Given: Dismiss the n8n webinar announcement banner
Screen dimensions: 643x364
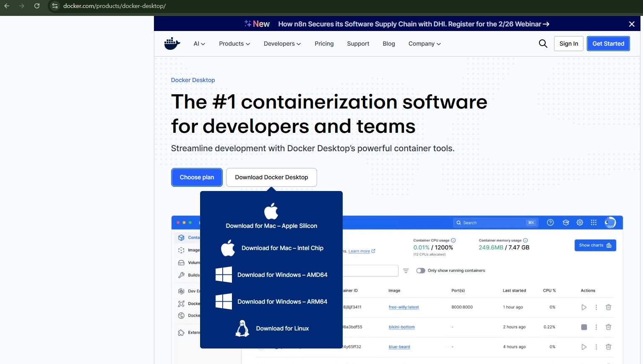Looking at the screenshot, I should pyautogui.click(x=632, y=24).
